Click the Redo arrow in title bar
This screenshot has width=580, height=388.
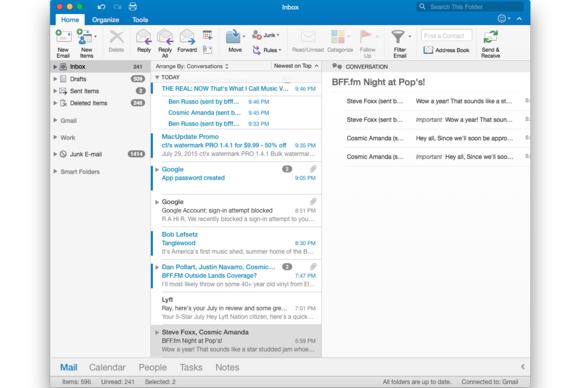click(117, 7)
